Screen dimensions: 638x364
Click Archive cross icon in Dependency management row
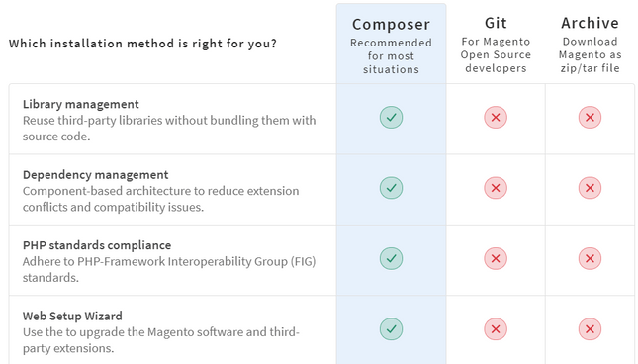point(590,188)
